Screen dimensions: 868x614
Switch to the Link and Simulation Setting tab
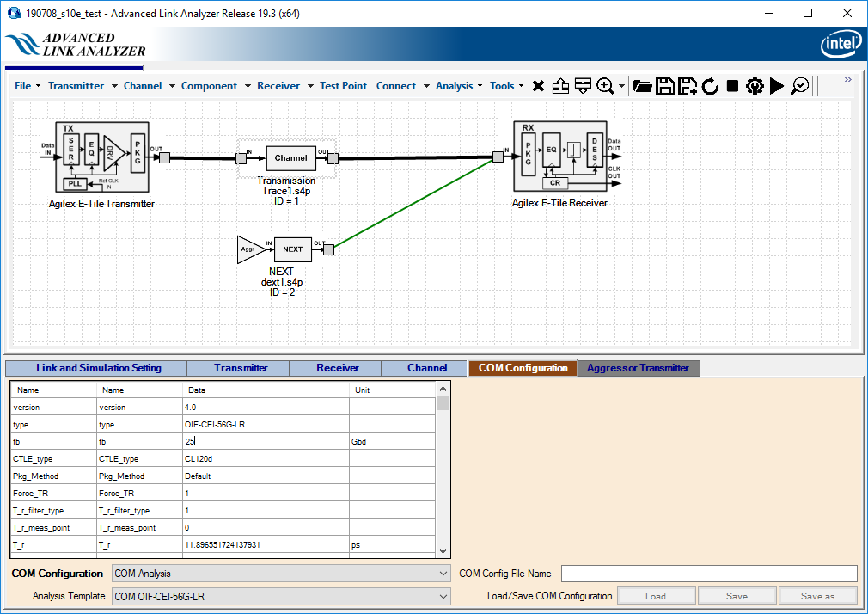[98, 368]
